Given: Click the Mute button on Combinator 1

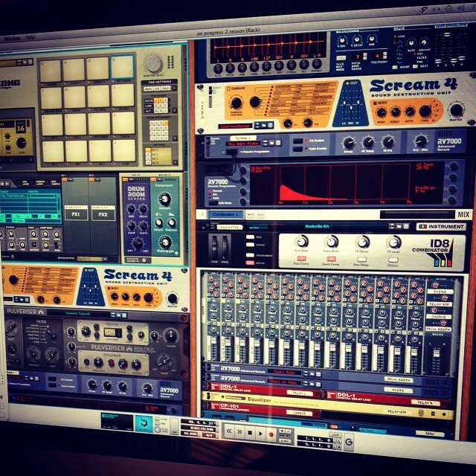Looking at the screenshot, I should click(x=251, y=215).
